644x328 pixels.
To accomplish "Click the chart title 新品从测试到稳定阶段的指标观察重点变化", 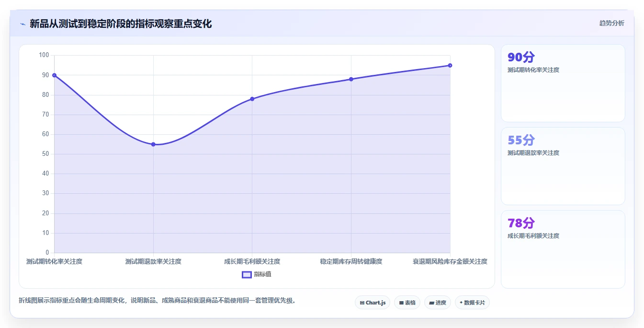I will (x=121, y=23).
